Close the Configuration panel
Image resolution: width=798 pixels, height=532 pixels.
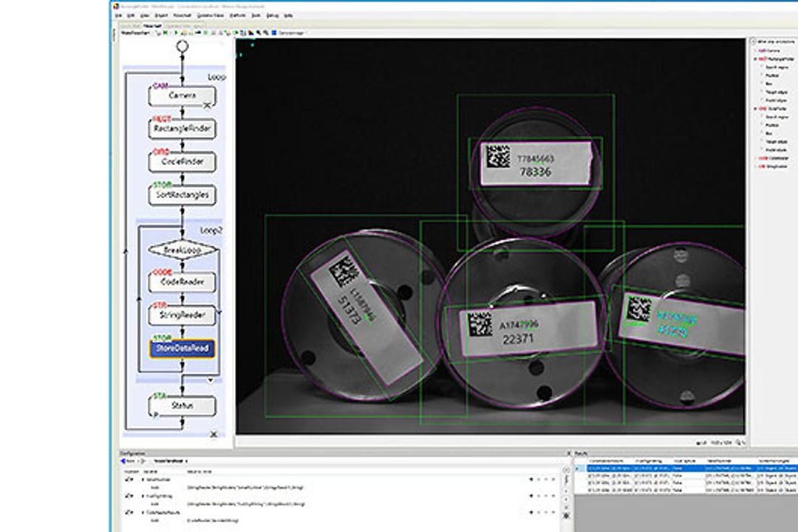(569, 453)
